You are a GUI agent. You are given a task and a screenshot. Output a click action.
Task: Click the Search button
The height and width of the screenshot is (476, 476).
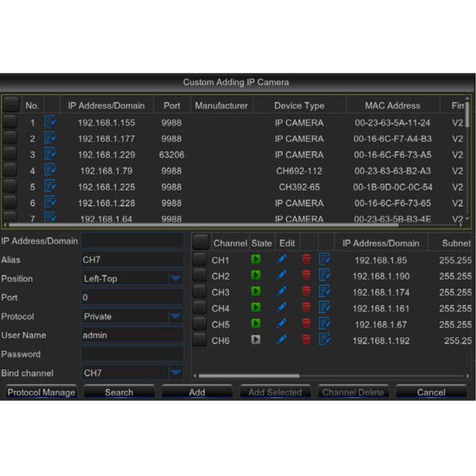pyautogui.click(x=119, y=392)
